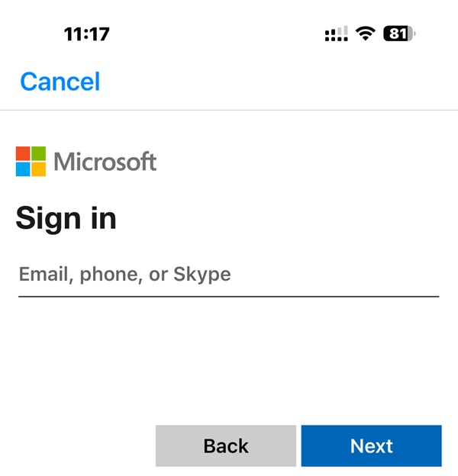Tap the word Skype in the placeholder
The width and height of the screenshot is (458, 476).
[202, 274]
